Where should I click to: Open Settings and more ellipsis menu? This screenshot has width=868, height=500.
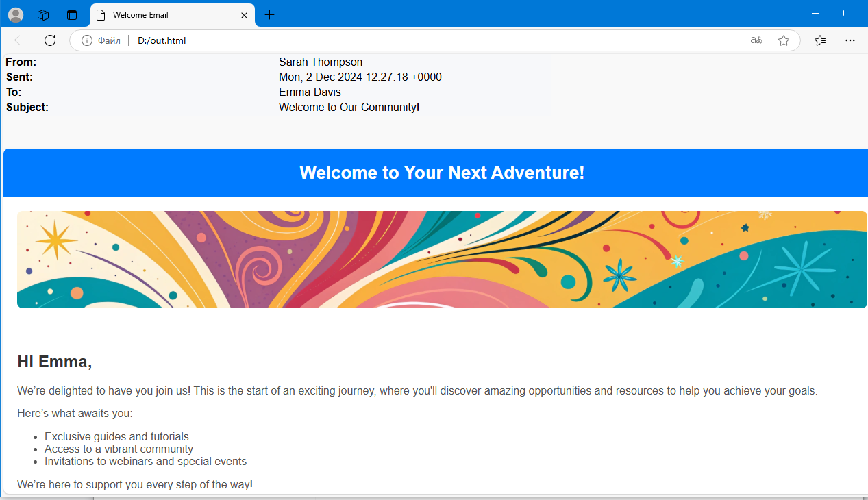click(850, 40)
